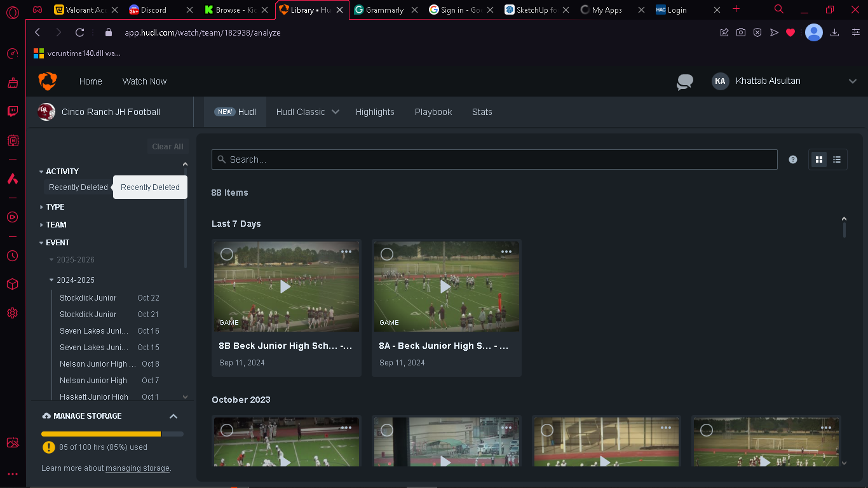This screenshot has height=488, width=868.
Task: Open Watch Now in navigation
Action: [144, 81]
